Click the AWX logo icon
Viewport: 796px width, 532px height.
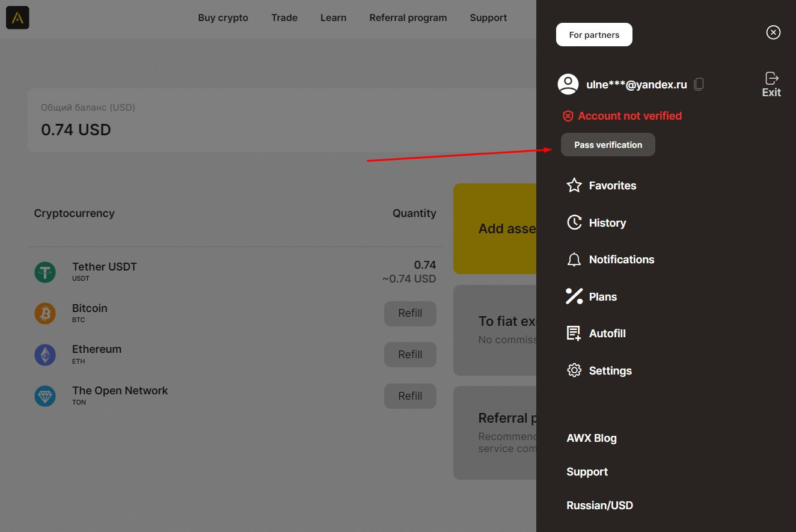(x=17, y=18)
